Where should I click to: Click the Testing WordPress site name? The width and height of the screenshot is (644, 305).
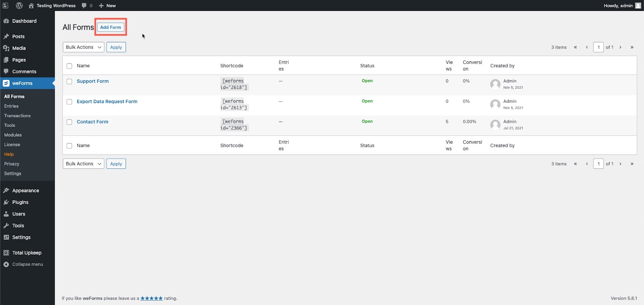pyautogui.click(x=56, y=6)
